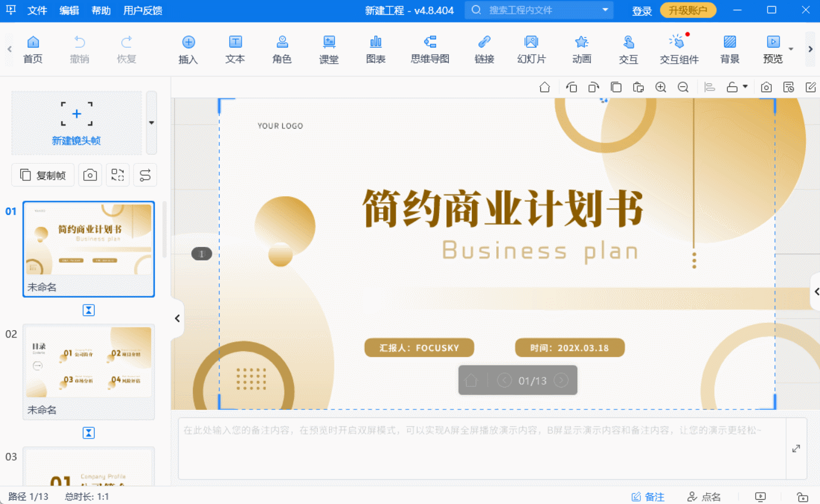Duplicate the frame using 复制帧
Screen dimensions: 820x504
pyautogui.click(x=42, y=174)
